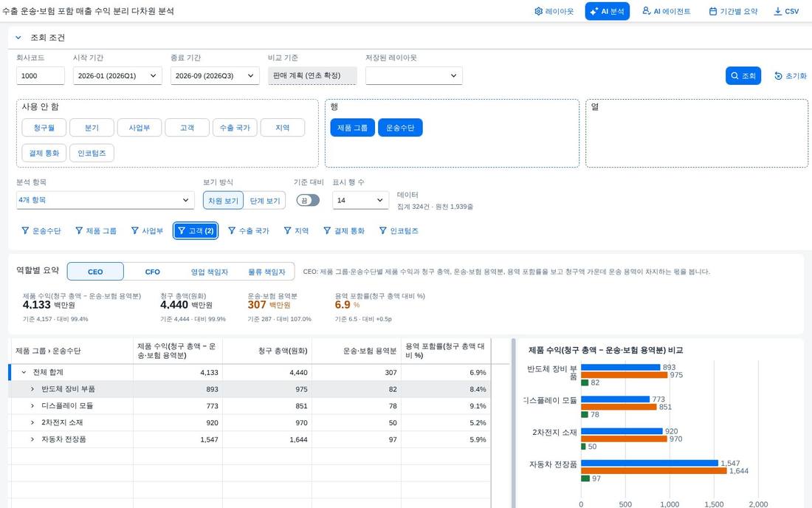
Task: Expand the 2차전지 소재 row
Action: 32,422
